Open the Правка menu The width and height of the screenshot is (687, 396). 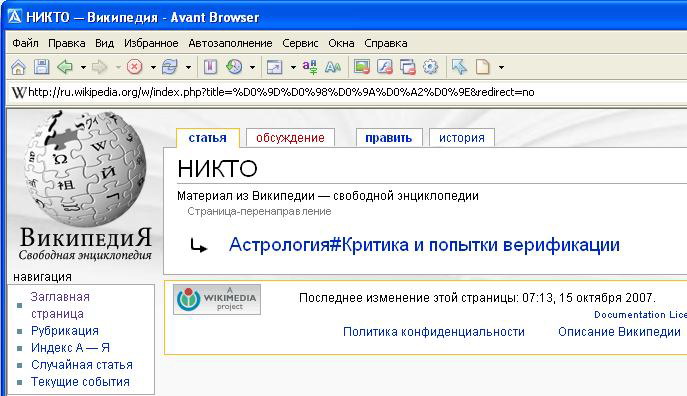coord(67,43)
